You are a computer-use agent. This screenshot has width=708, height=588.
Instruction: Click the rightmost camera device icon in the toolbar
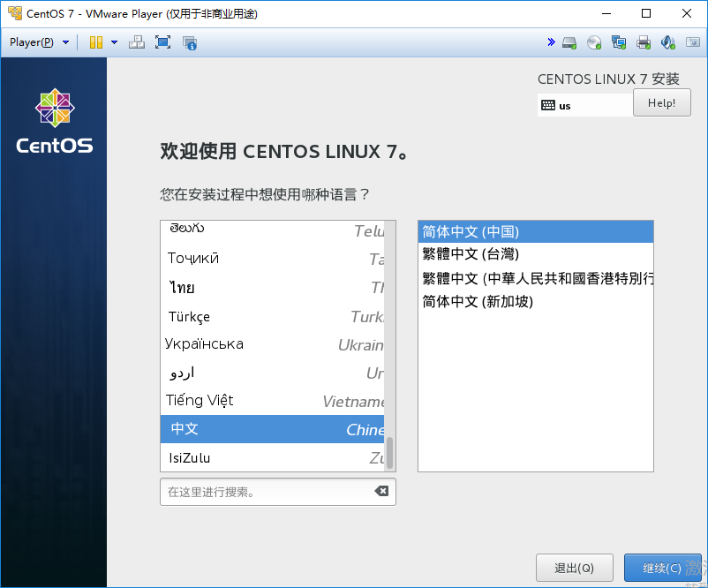[x=693, y=42]
